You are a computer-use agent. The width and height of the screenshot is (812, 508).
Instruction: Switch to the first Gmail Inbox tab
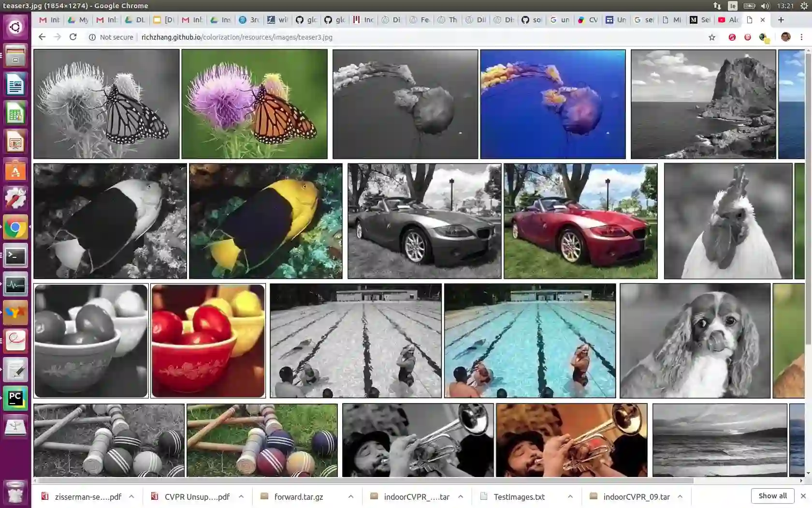(50, 20)
